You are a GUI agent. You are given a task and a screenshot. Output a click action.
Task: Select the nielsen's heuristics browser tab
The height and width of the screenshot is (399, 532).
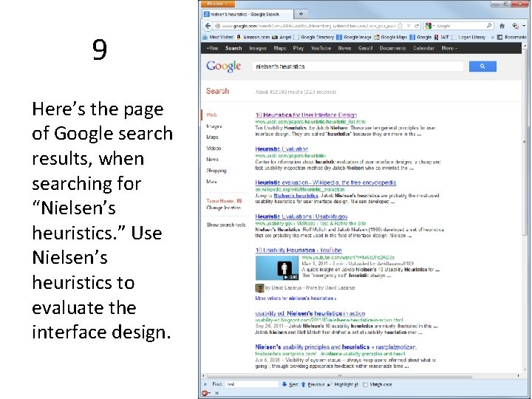[248, 14]
